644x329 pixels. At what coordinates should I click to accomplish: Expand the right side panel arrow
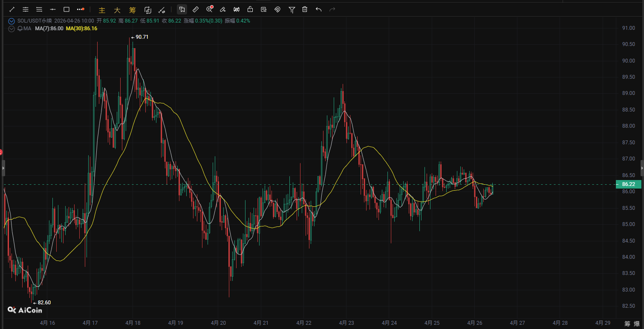point(642,169)
